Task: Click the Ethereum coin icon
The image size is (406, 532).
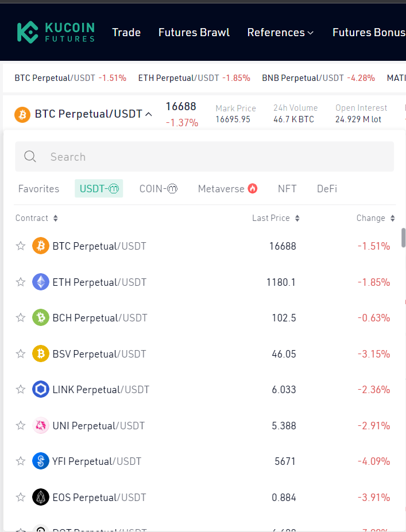Action: coord(41,282)
